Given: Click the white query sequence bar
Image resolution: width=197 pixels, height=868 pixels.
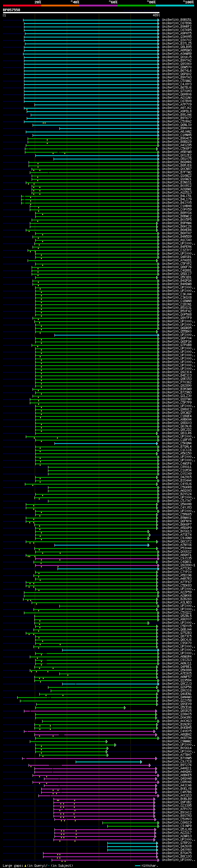Looking at the screenshot, I should [81, 12].
